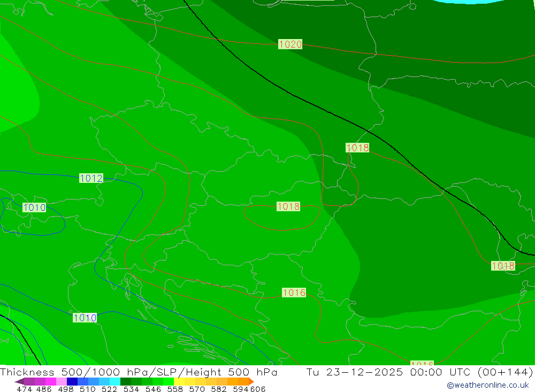Pick the bright magenta legend swatch
535x392 pixels.
(x=51, y=381)
